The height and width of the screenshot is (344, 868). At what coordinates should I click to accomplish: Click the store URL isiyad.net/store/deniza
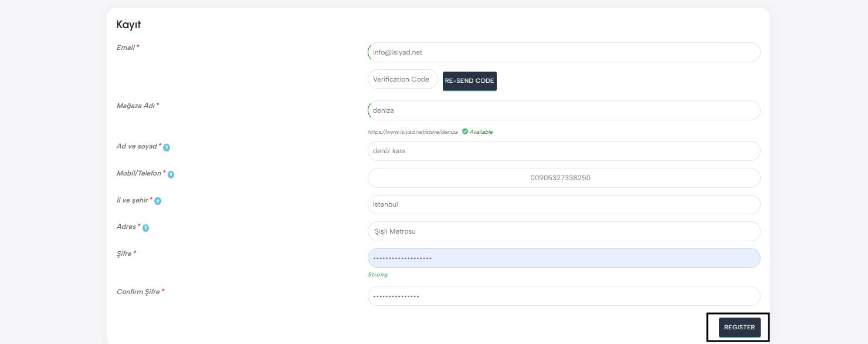pyautogui.click(x=412, y=132)
